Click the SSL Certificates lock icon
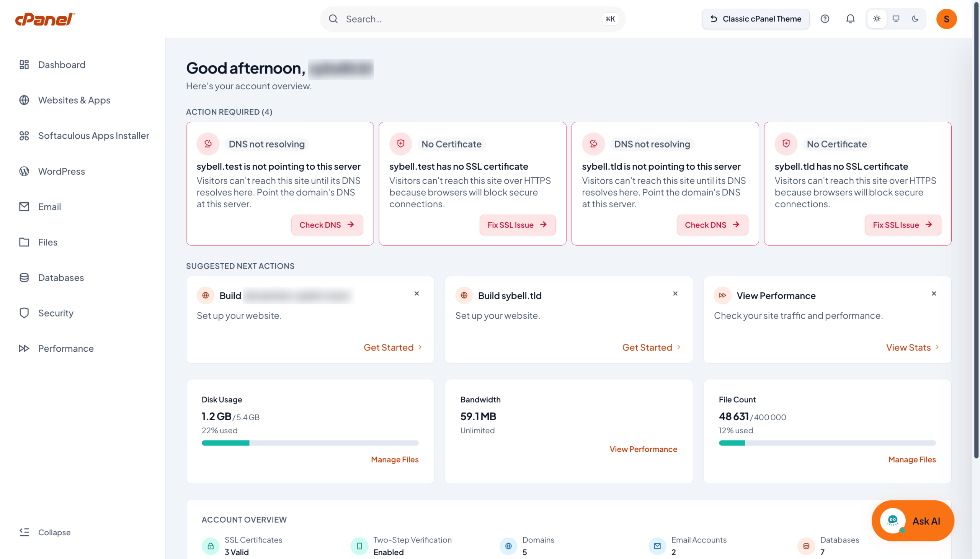Screen dimensions: 980x559 [211, 546]
